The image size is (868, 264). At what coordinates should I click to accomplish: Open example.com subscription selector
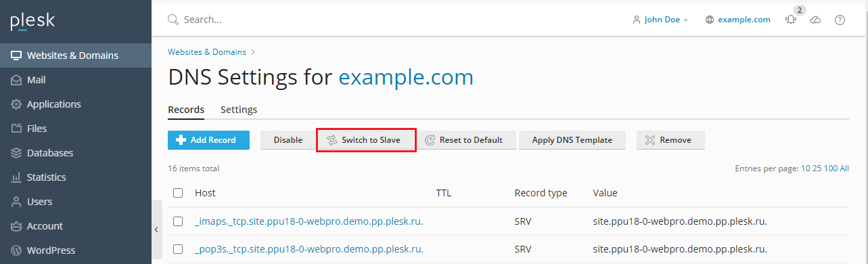click(737, 20)
